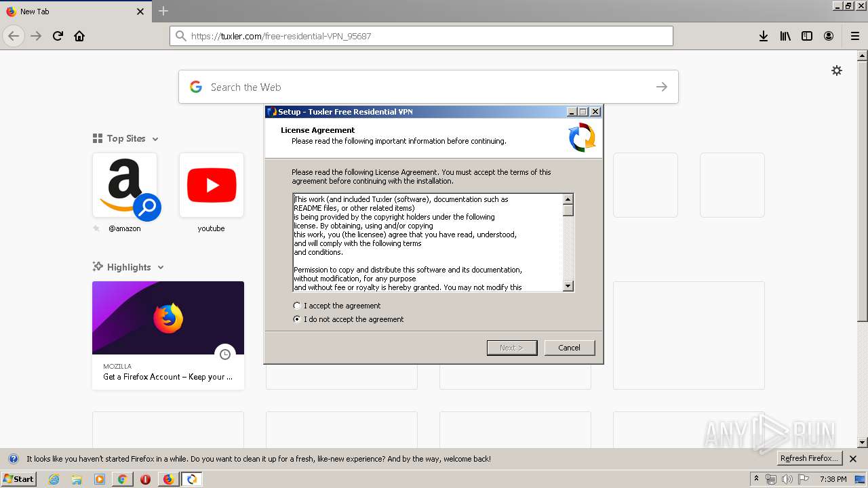Click the page scrollbar down arrow

(862, 442)
